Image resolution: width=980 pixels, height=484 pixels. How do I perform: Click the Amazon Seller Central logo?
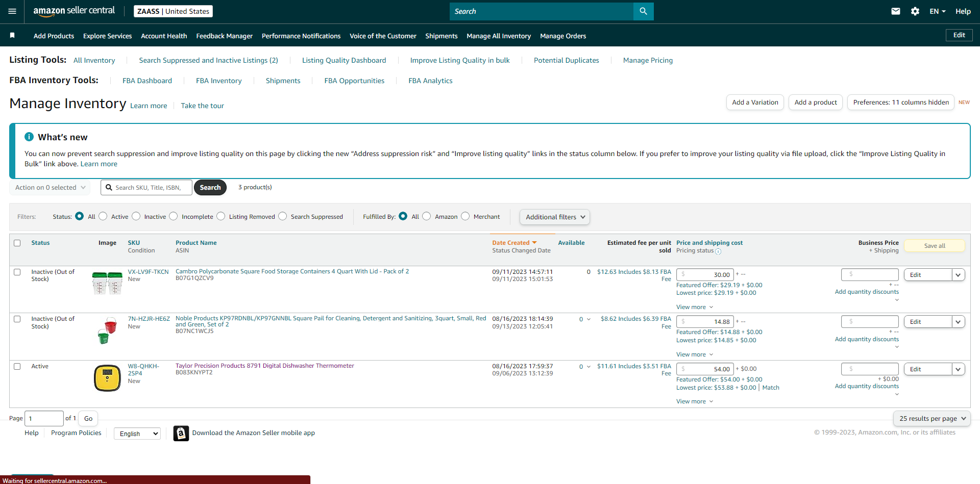(x=74, y=11)
